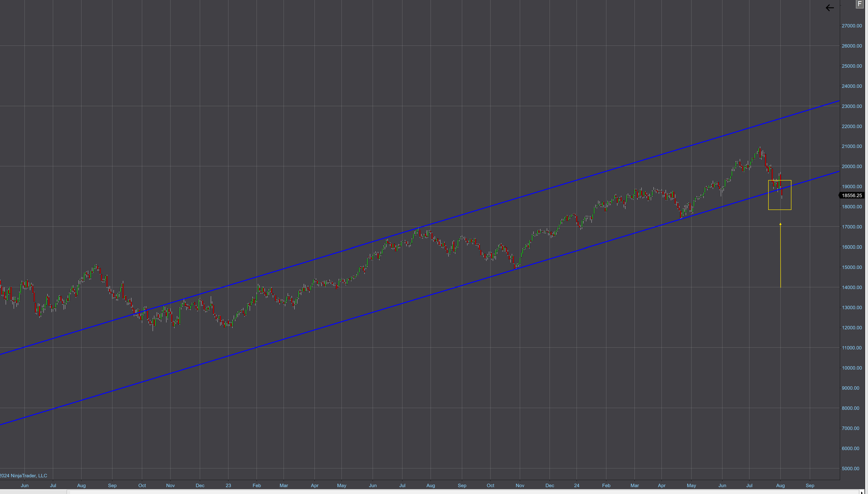The width and height of the screenshot is (868, 494).
Task: Click the current price marker 18556.25
Action: pos(852,196)
